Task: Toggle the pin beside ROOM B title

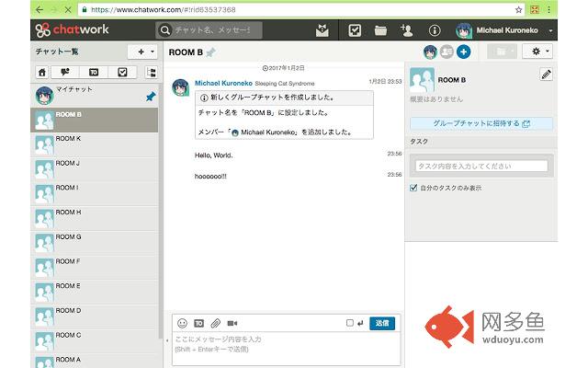Action: click(210, 52)
